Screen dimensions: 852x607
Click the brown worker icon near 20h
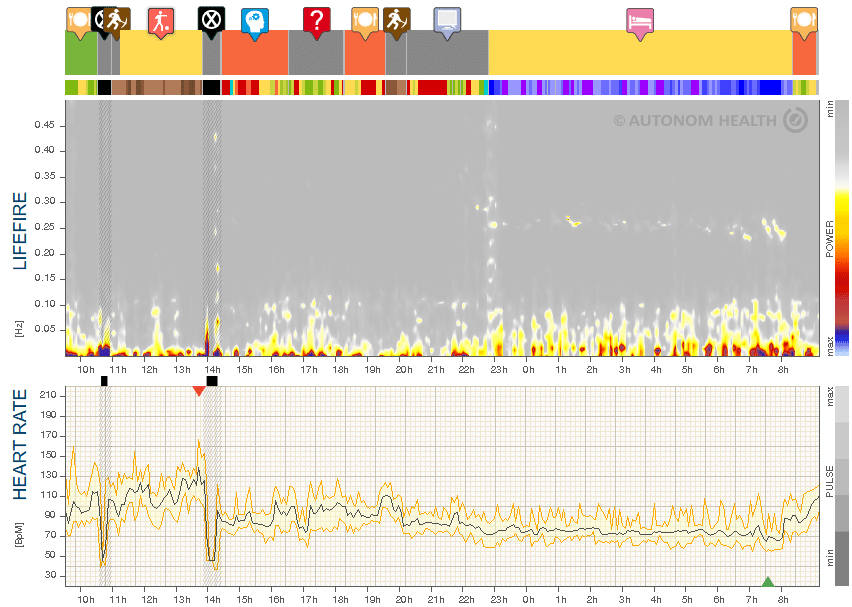[396, 23]
